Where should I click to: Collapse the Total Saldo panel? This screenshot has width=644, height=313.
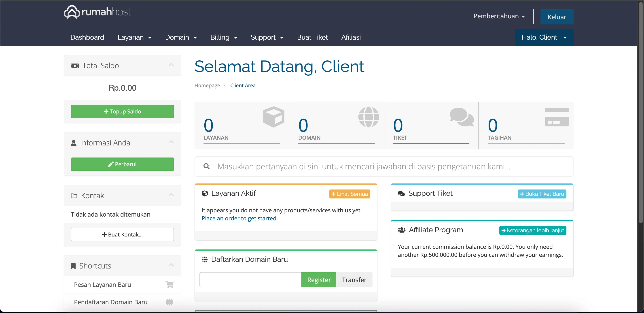(x=171, y=65)
